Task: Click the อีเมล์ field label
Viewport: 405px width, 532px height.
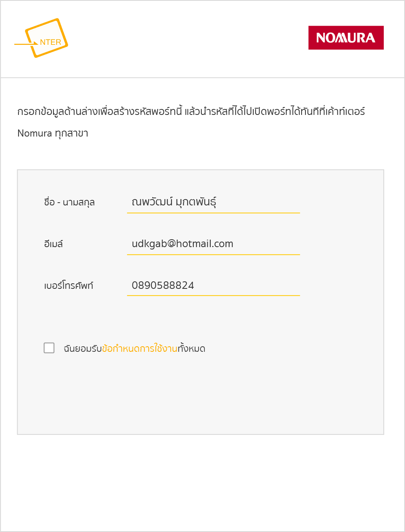Action: coord(53,244)
